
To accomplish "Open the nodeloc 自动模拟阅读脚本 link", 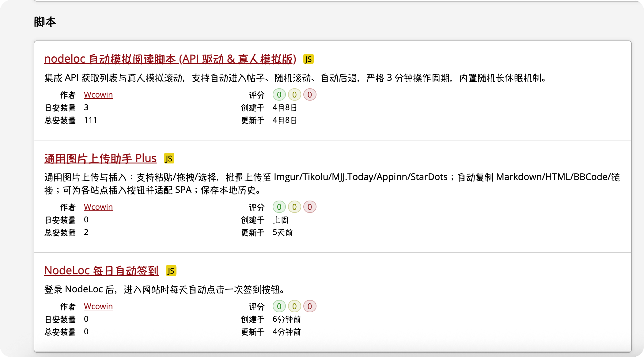I will 170,59.
